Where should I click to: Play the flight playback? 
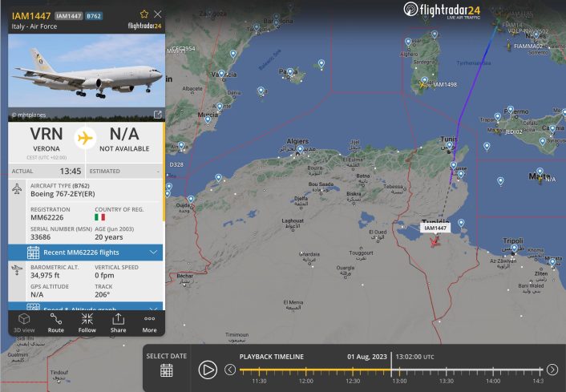click(x=208, y=370)
